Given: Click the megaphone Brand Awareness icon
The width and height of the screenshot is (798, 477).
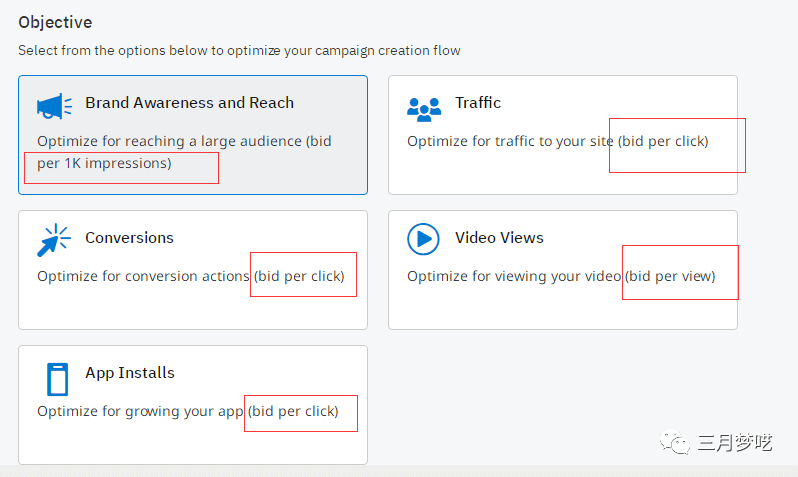Looking at the screenshot, I should pyautogui.click(x=55, y=105).
